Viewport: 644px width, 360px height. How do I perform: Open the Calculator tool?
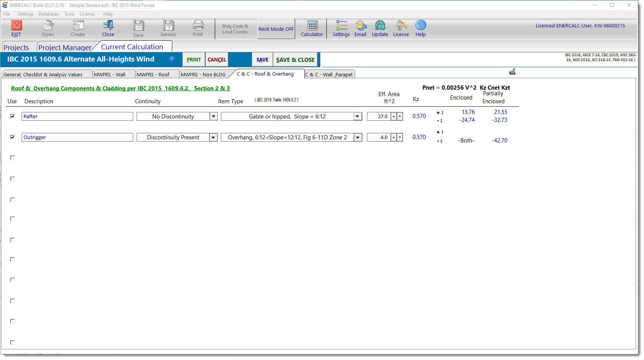click(312, 25)
